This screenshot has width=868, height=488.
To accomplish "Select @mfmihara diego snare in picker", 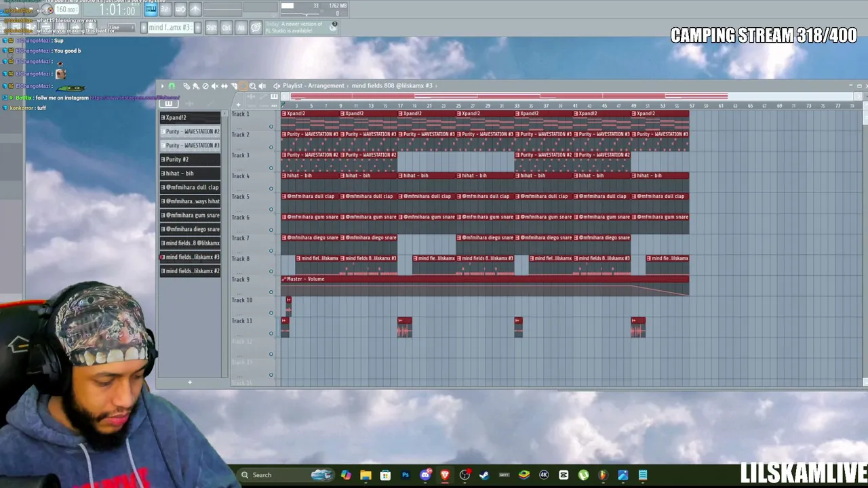I will (190, 229).
